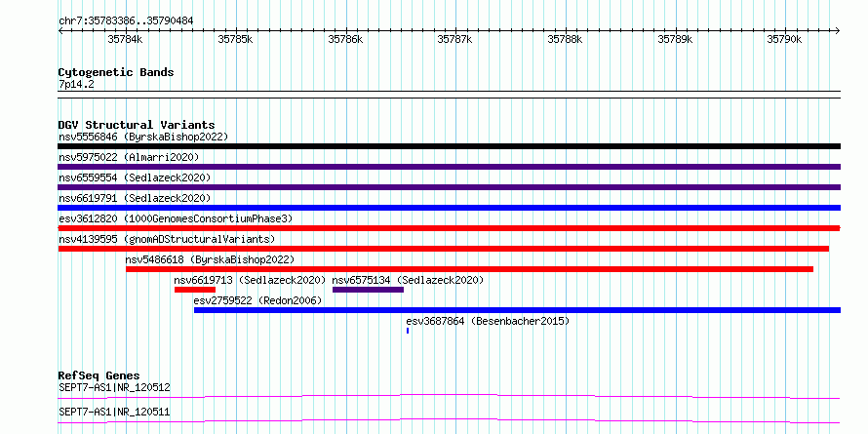Click label nsv5486618 (ByrskaBishop2022)
Image resolution: width=868 pixels, height=434 pixels.
[210, 259]
